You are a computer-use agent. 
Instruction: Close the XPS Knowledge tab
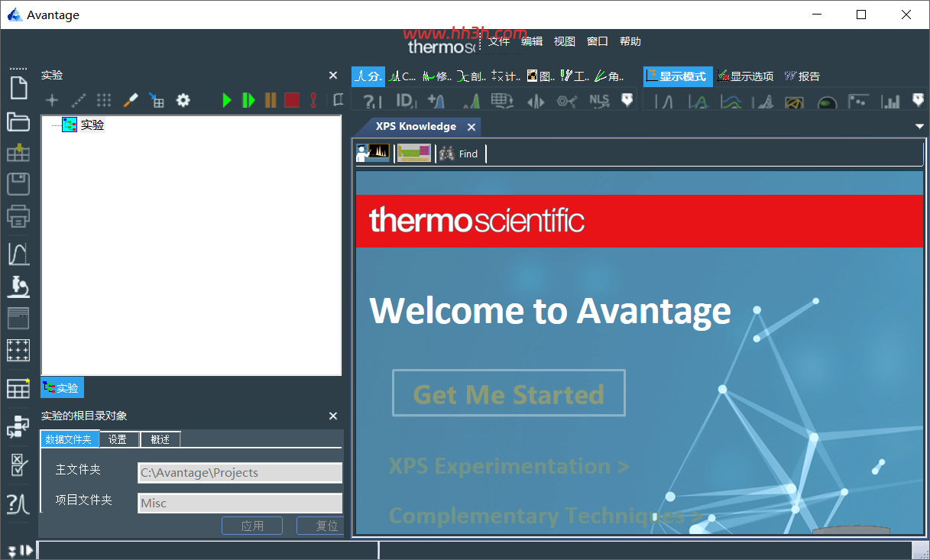tap(471, 127)
